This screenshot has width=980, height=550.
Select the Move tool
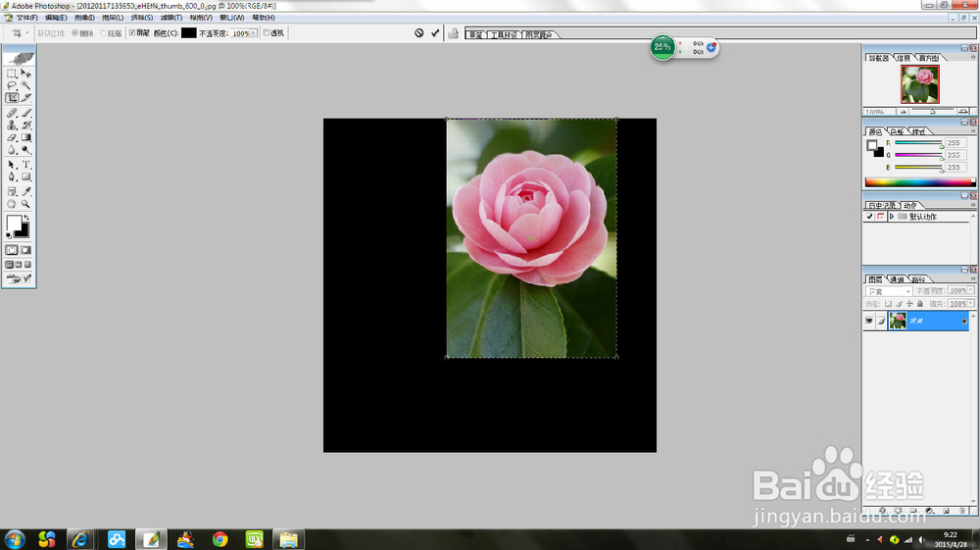point(26,74)
